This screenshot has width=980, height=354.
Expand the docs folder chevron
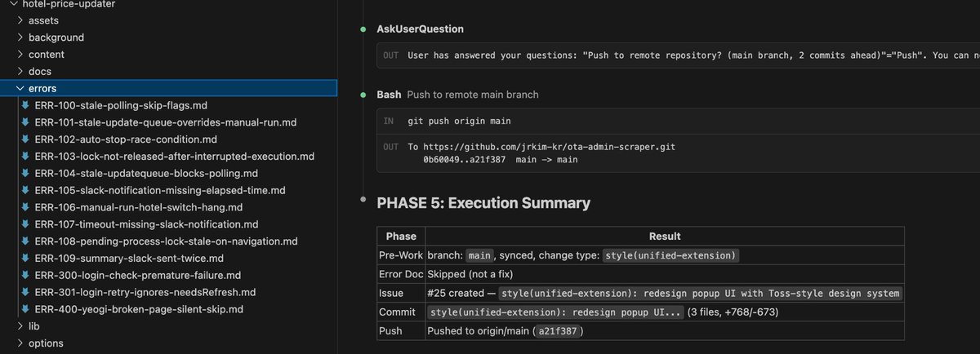coord(20,72)
